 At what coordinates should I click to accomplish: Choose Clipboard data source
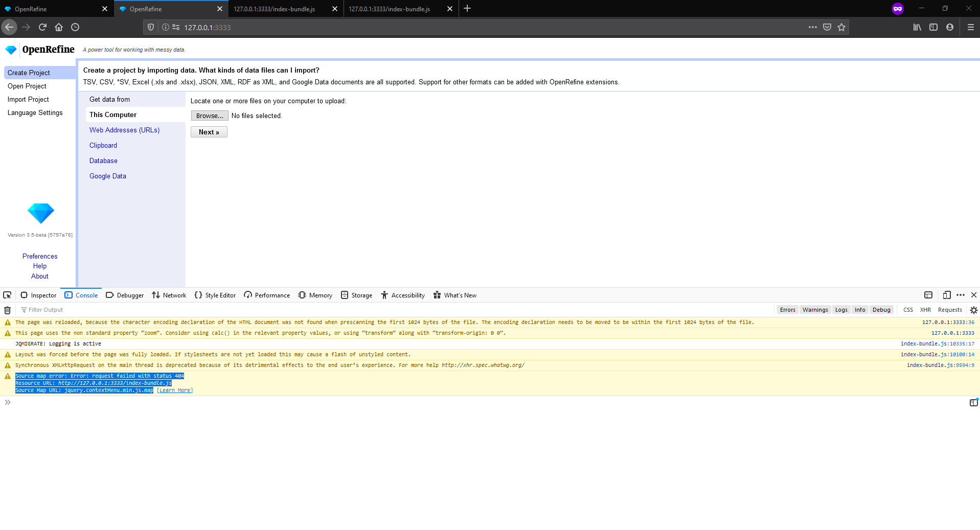click(x=103, y=145)
